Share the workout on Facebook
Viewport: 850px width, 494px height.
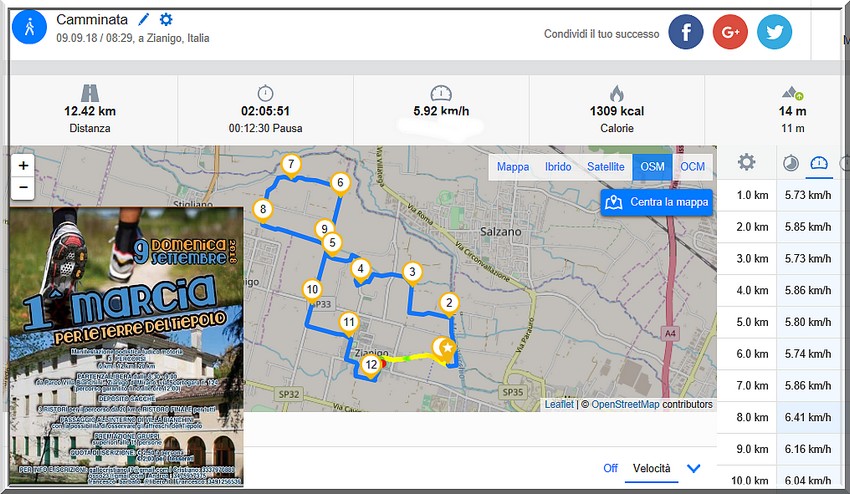(686, 32)
